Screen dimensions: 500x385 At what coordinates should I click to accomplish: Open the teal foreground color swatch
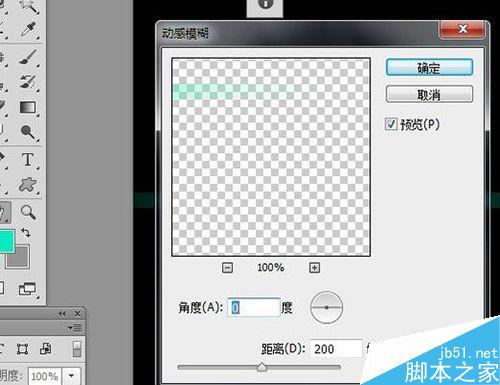[x=7, y=241]
